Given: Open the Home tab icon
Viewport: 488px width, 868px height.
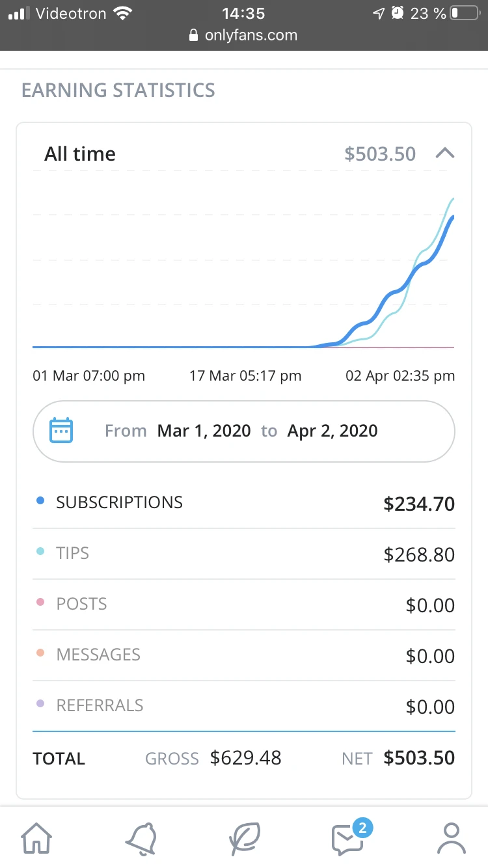Looking at the screenshot, I should coord(36,838).
